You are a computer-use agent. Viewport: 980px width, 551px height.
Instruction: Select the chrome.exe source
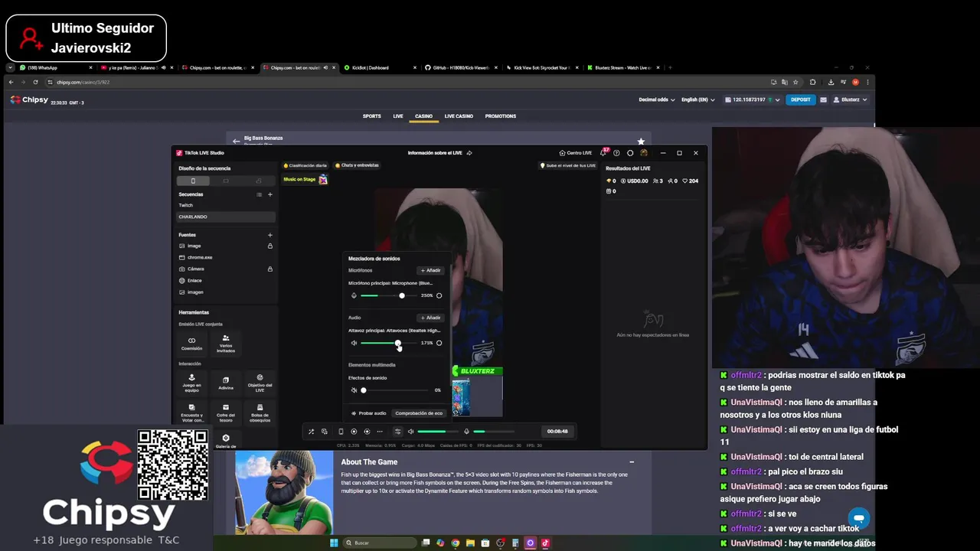pos(225,257)
